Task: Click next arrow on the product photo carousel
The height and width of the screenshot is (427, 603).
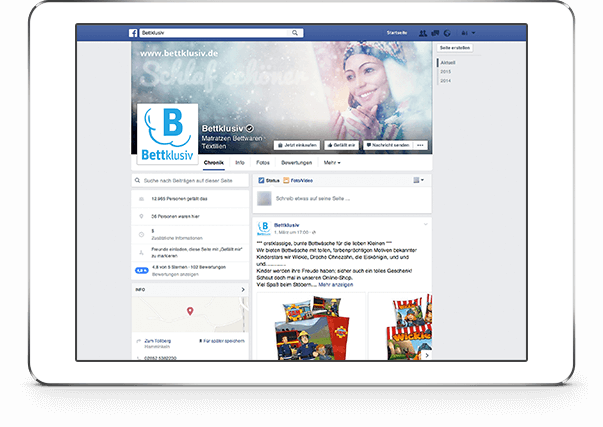Action: (427, 355)
